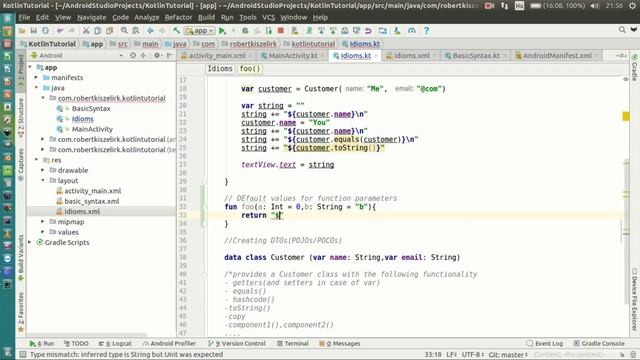The image size is (640, 360).
Task: Toggle the Build Variants side panel
Action: pyautogui.click(x=21, y=257)
